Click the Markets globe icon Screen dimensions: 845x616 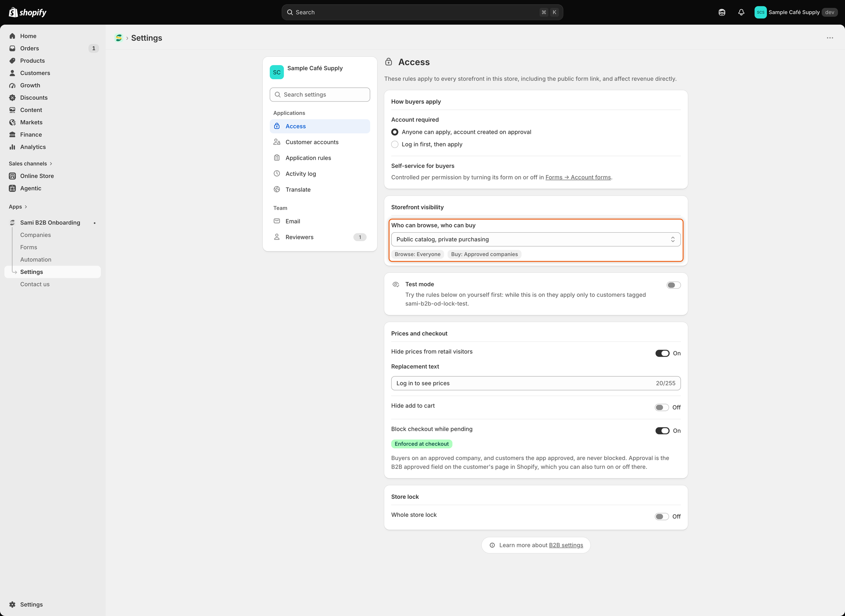tap(12, 122)
